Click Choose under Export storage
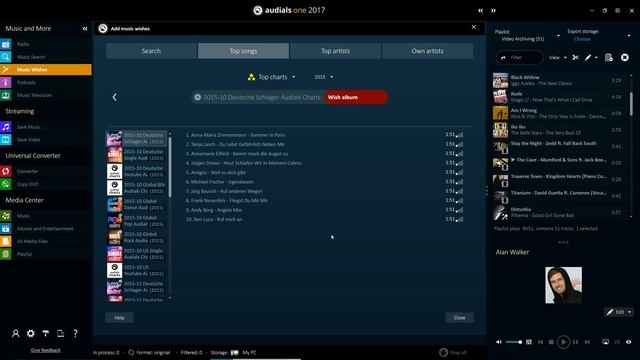This screenshot has height=360, width=640. tap(582, 39)
